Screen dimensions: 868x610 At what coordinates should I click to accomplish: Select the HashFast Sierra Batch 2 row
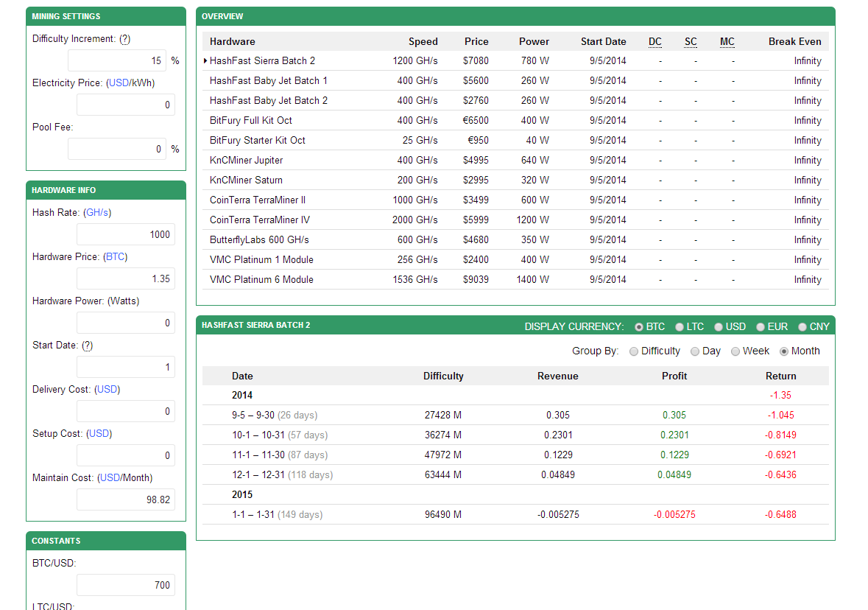click(515, 61)
